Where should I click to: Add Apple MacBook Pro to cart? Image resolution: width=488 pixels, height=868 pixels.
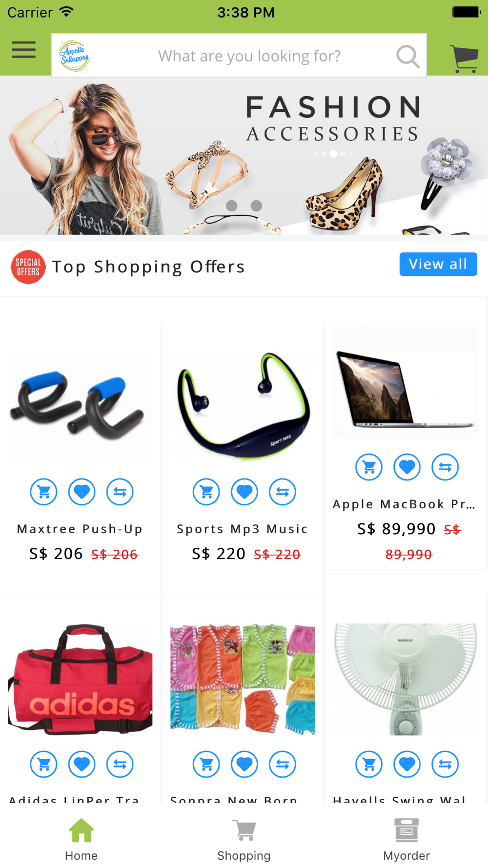click(369, 467)
